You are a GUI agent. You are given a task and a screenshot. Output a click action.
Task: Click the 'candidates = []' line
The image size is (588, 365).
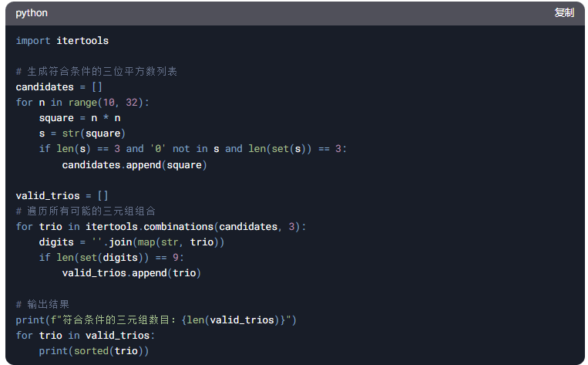[59, 86]
